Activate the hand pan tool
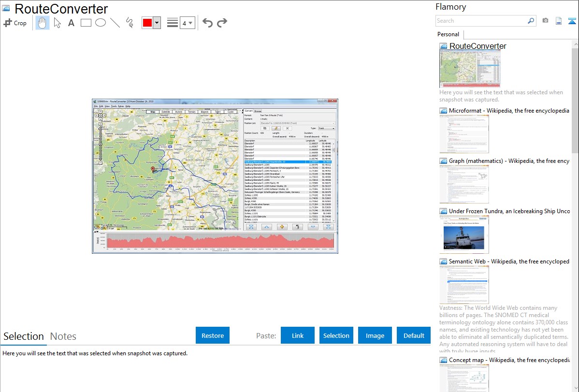The width and height of the screenshot is (579, 392). click(x=43, y=23)
